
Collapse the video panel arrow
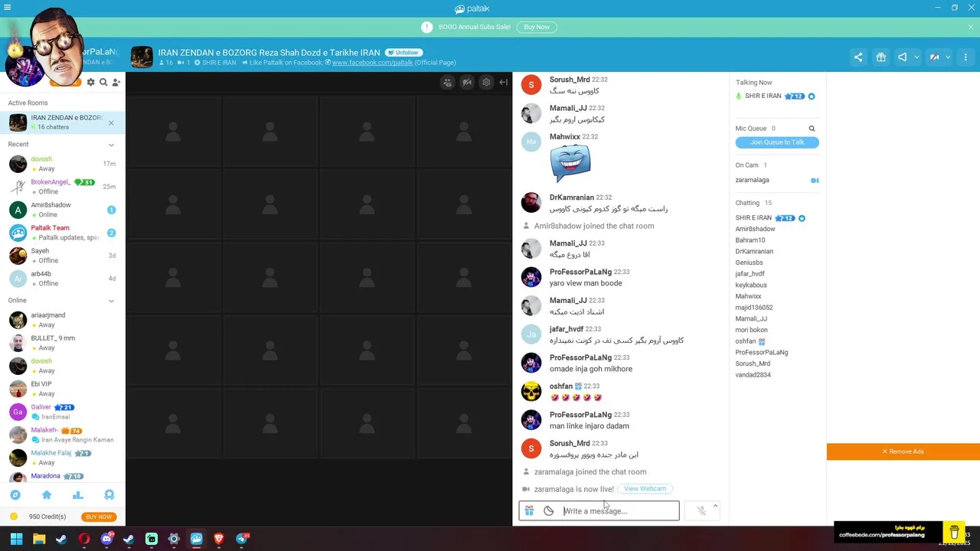(x=503, y=82)
